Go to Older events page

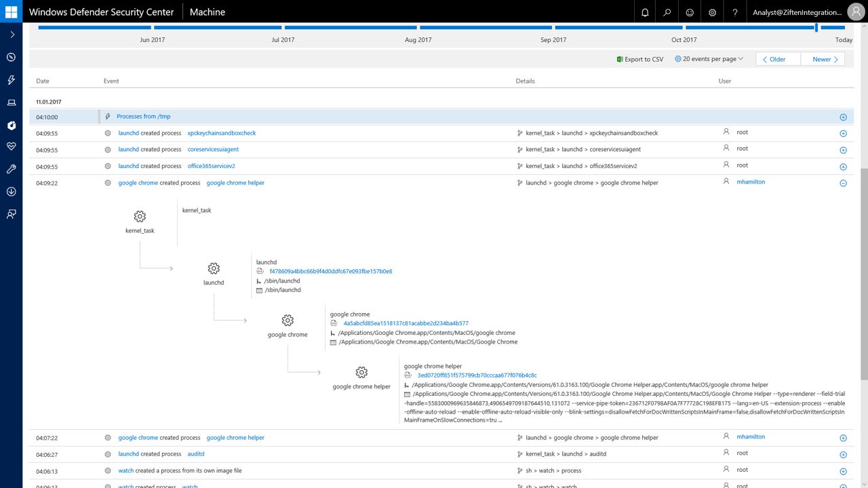778,59
